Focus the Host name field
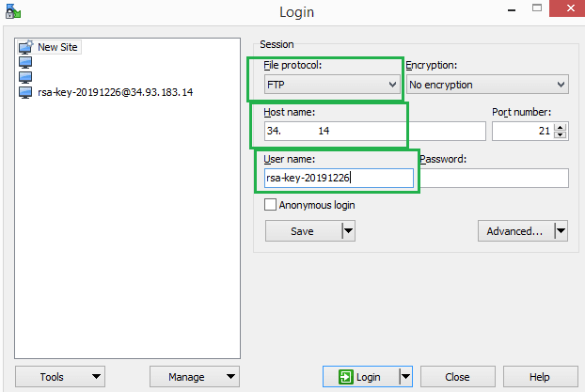Viewport: 585px width, 392px height. pyautogui.click(x=375, y=131)
